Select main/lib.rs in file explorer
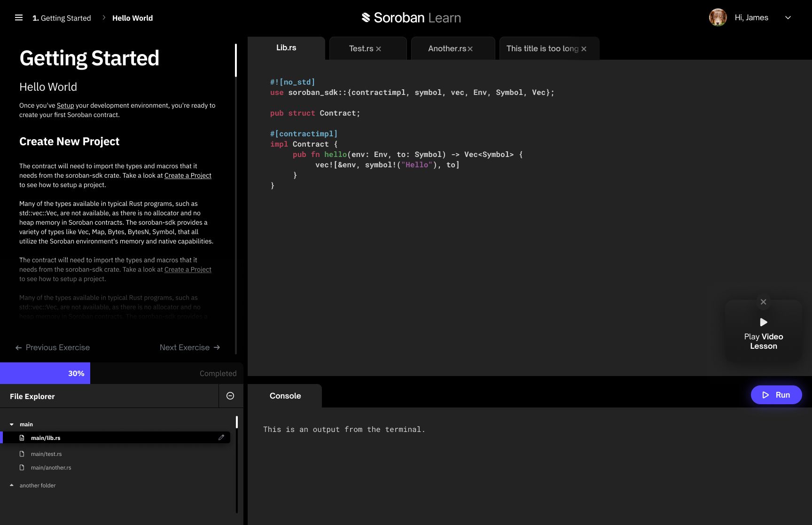The height and width of the screenshot is (525, 812). pyautogui.click(x=115, y=438)
